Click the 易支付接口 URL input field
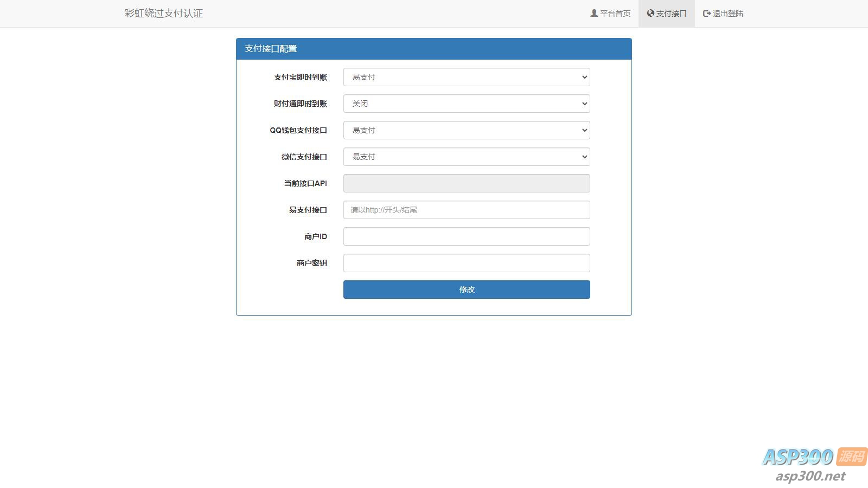Viewport: 868px width, 488px height. point(466,210)
